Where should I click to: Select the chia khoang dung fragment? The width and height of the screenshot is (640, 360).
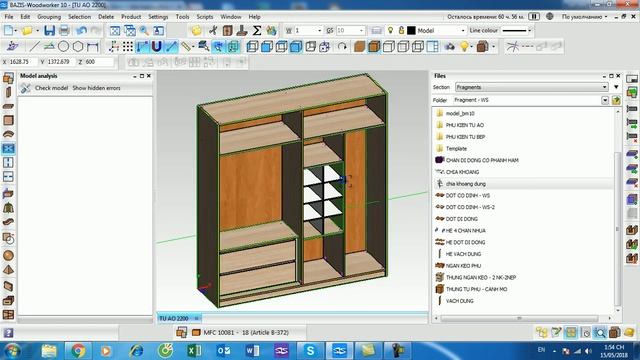465,184
